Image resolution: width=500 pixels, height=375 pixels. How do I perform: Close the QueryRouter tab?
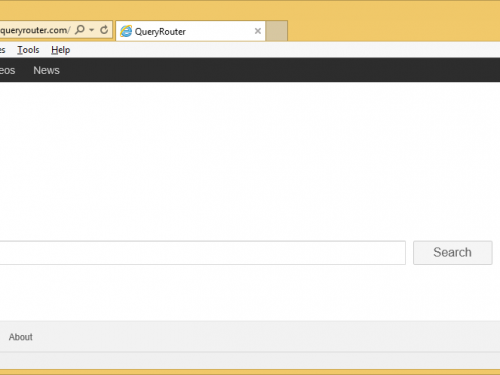tap(258, 31)
